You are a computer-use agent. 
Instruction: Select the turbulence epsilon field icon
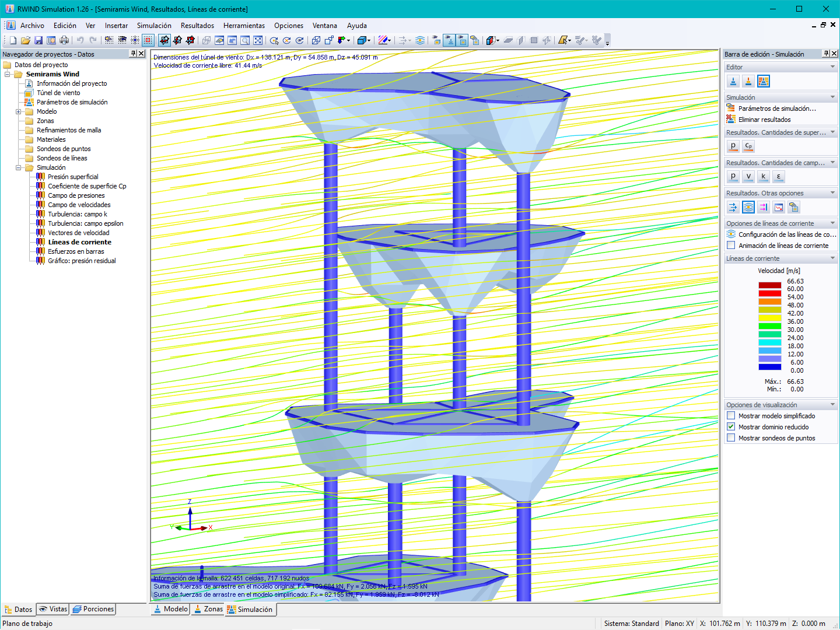(779, 177)
